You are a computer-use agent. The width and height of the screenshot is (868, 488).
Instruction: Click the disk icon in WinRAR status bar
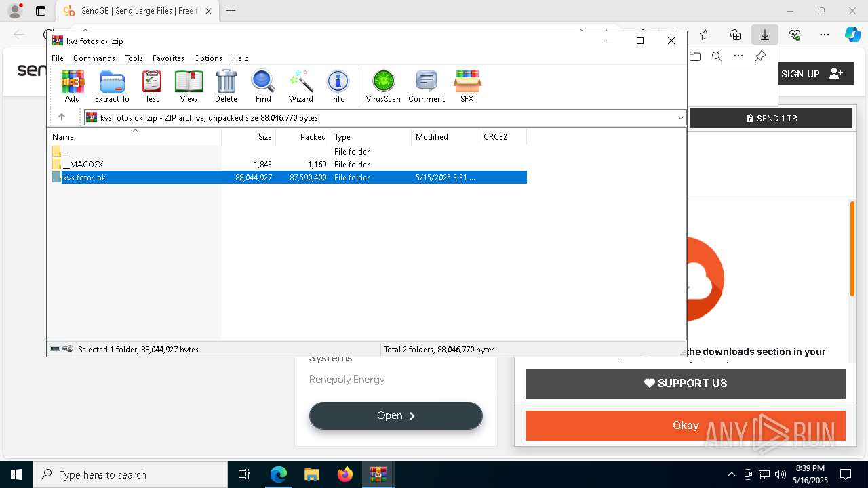coord(55,349)
